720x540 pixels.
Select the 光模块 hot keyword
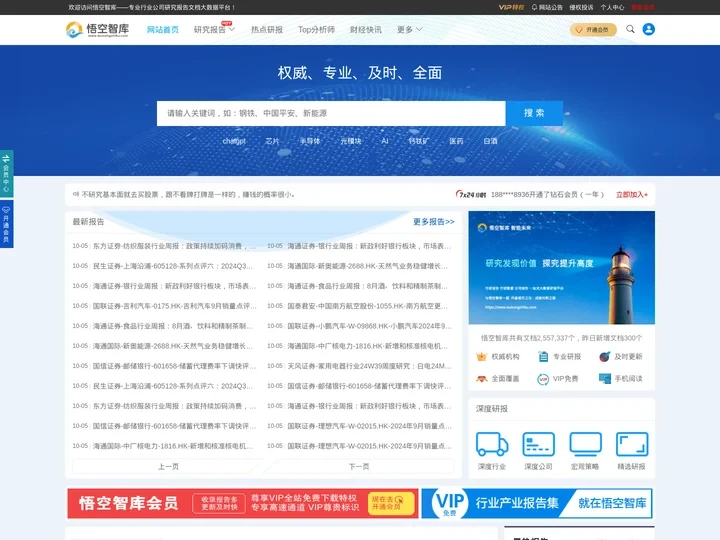pyautogui.click(x=351, y=141)
